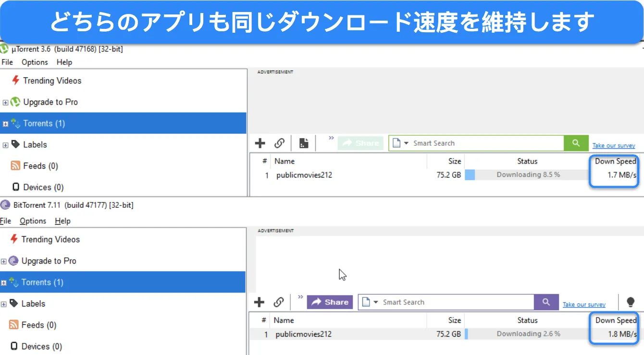Viewport: 644px width, 355px height.
Task: Select Torrents (1) in BitTorrent sidebar
Action: (123, 282)
